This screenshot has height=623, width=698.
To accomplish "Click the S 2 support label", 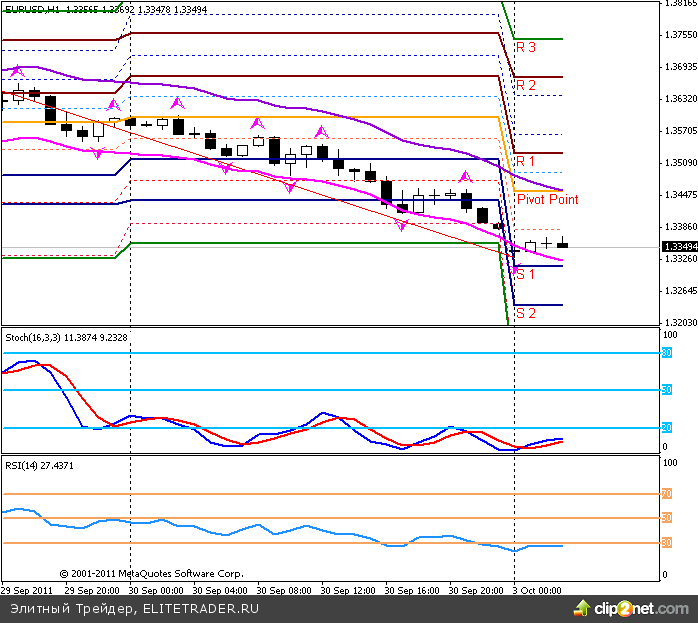I will pos(525,312).
